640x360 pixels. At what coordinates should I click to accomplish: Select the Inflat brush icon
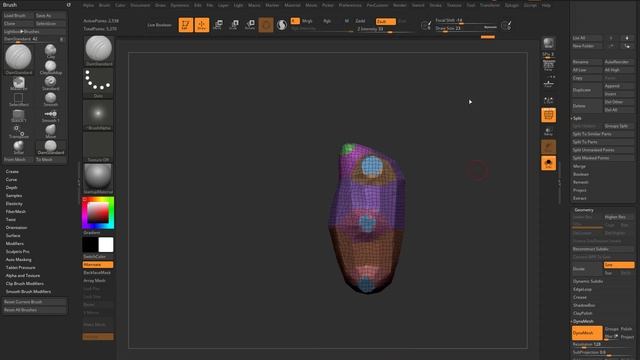pos(18,147)
